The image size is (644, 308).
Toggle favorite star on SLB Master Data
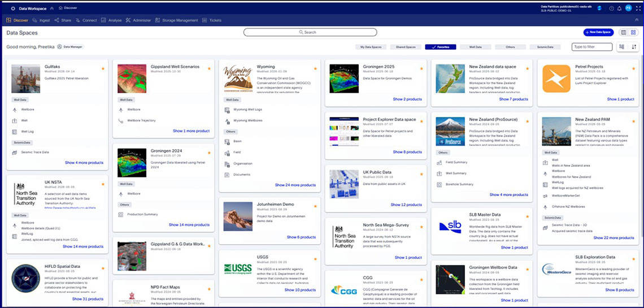[528, 217]
